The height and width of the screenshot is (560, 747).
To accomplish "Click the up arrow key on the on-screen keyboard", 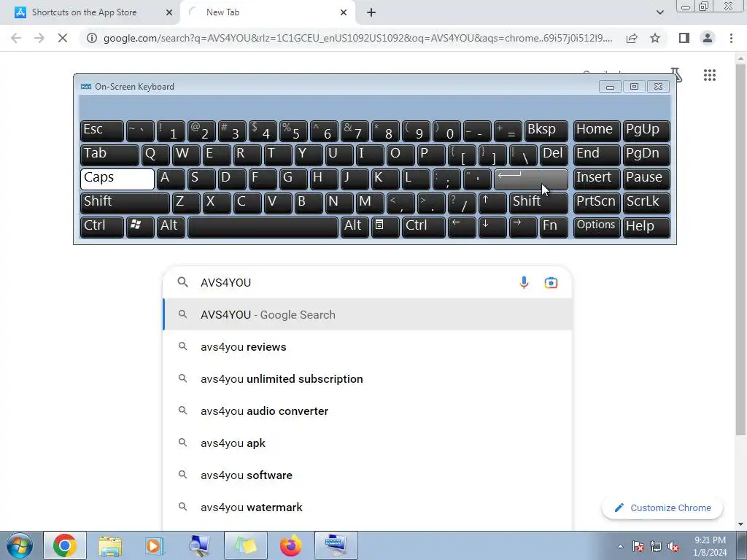I will [x=492, y=203].
